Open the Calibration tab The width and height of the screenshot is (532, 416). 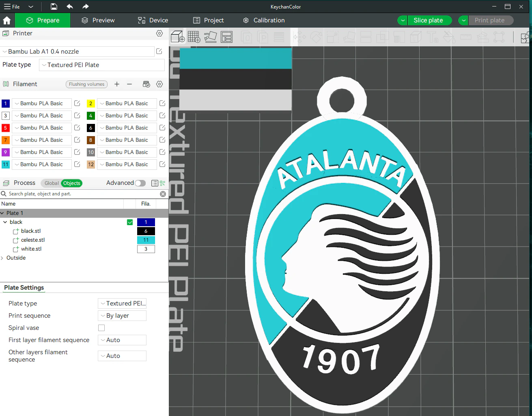click(264, 20)
